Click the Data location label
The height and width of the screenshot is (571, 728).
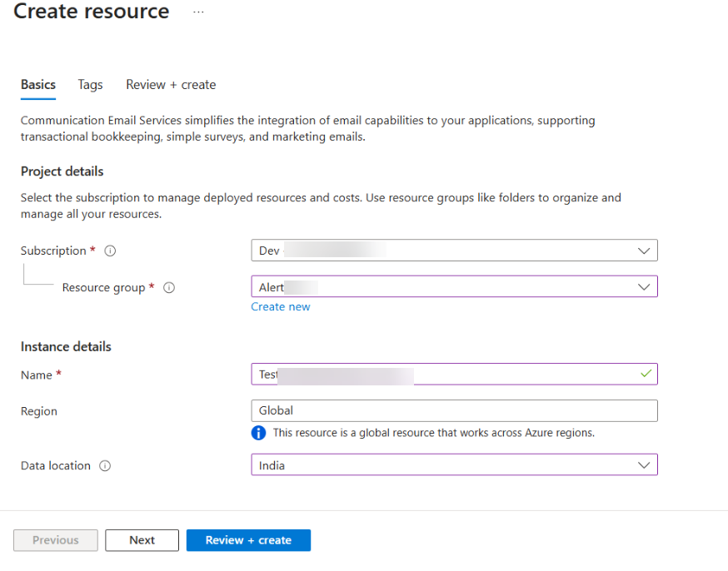click(x=56, y=465)
